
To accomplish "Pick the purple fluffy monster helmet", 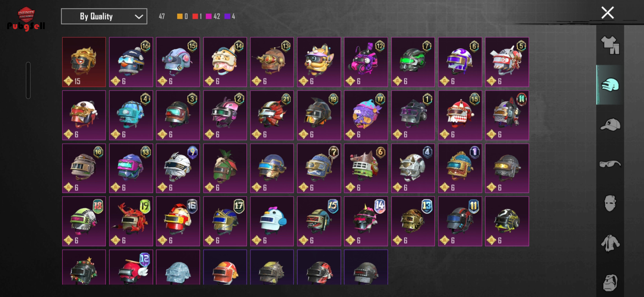I will pos(366,115).
